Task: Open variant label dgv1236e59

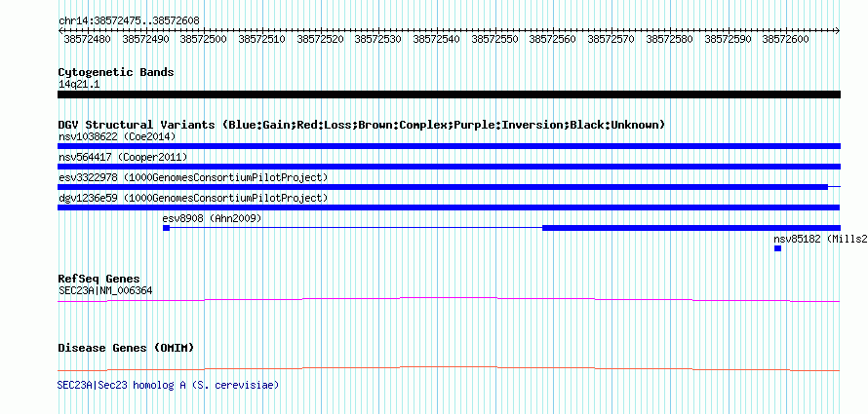Action: coord(193,198)
